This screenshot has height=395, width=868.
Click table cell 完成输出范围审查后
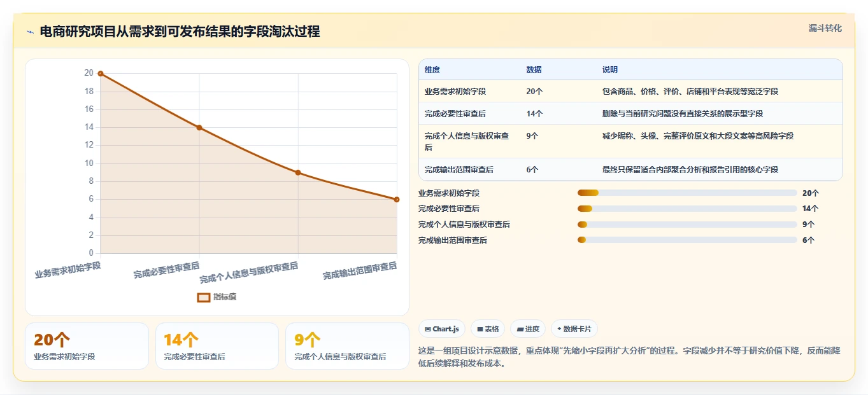459,170
